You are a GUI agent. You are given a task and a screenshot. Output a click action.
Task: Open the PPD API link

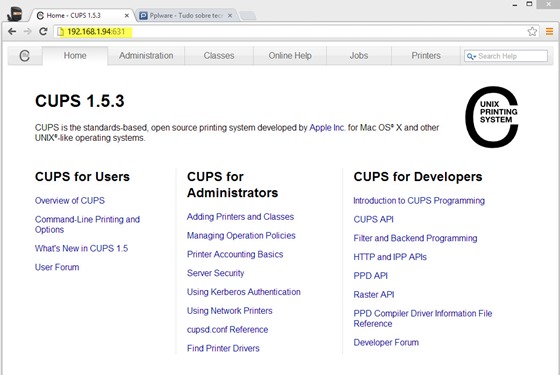click(370, 276)
